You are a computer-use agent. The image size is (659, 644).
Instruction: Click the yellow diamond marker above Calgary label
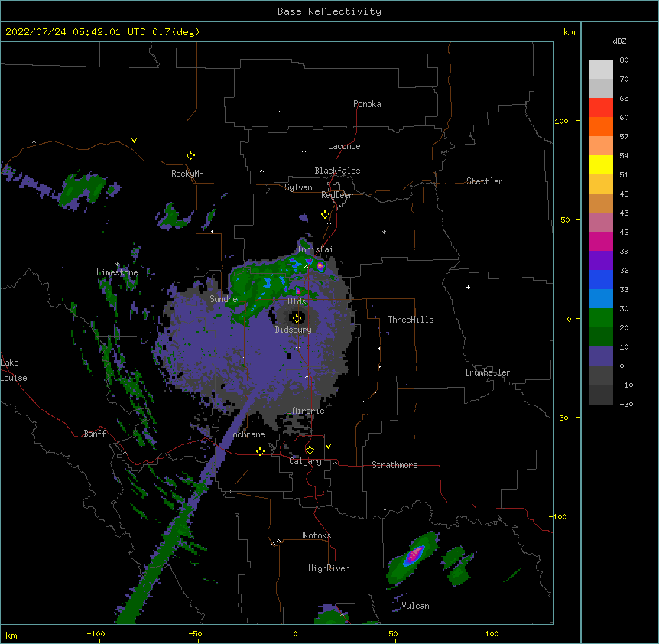point(310,450)
